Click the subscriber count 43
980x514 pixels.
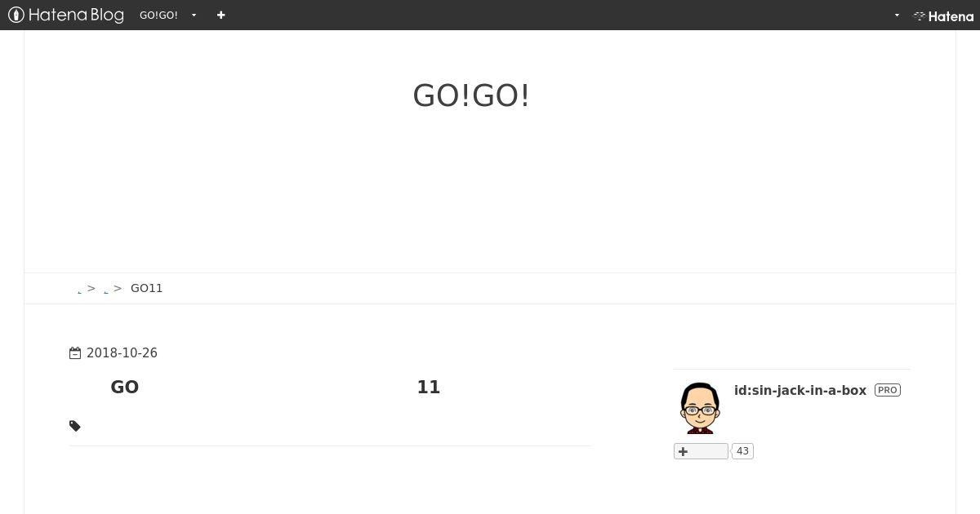point(742,451)
